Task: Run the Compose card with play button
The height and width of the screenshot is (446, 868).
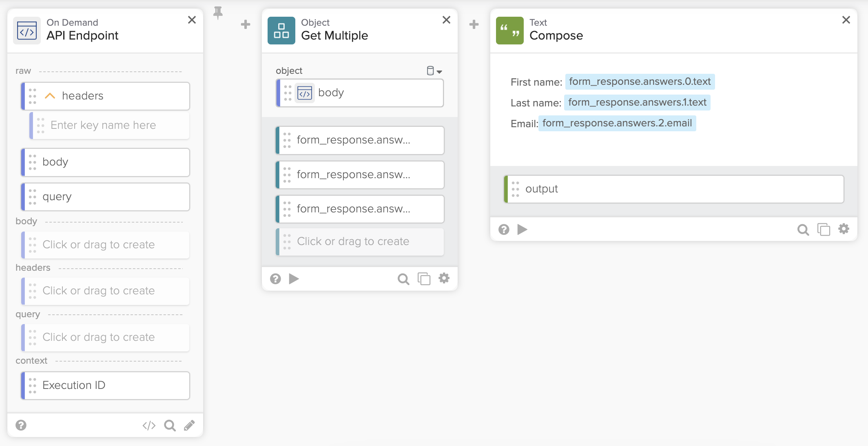Action: pos(522,230)
